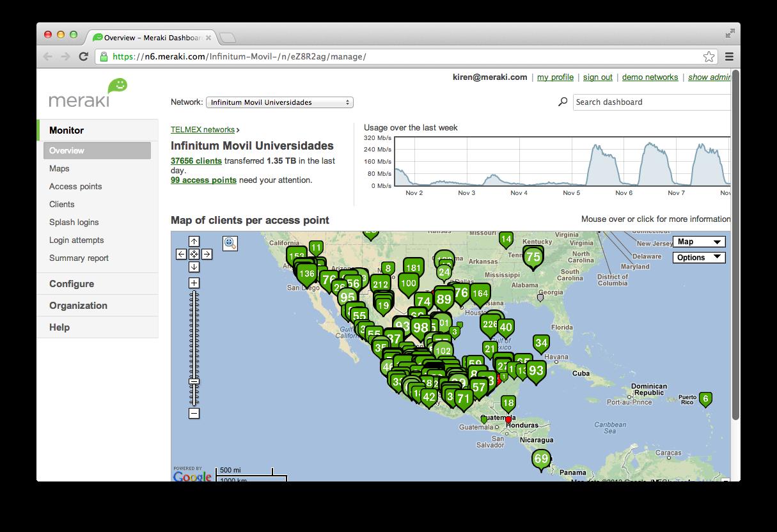Close the Overview Meraki Dashboard tab
The height and width of the screenshot is (532, 777).
(208, 38)
